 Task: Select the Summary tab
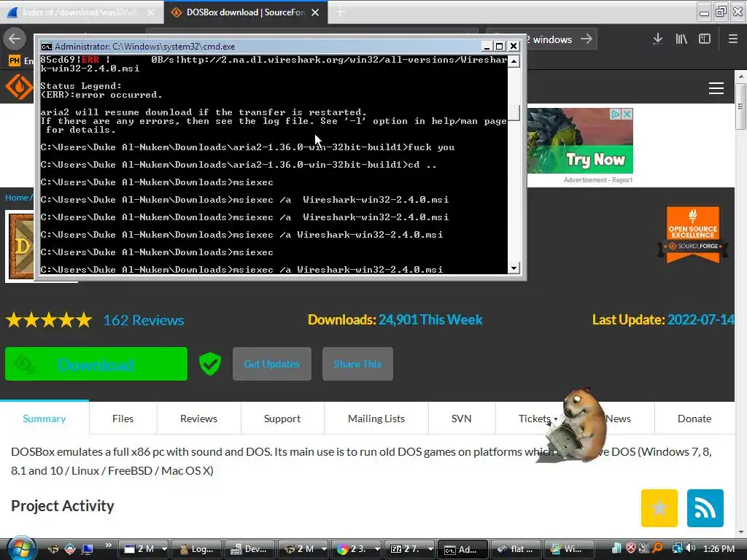(x=44, y=418)
